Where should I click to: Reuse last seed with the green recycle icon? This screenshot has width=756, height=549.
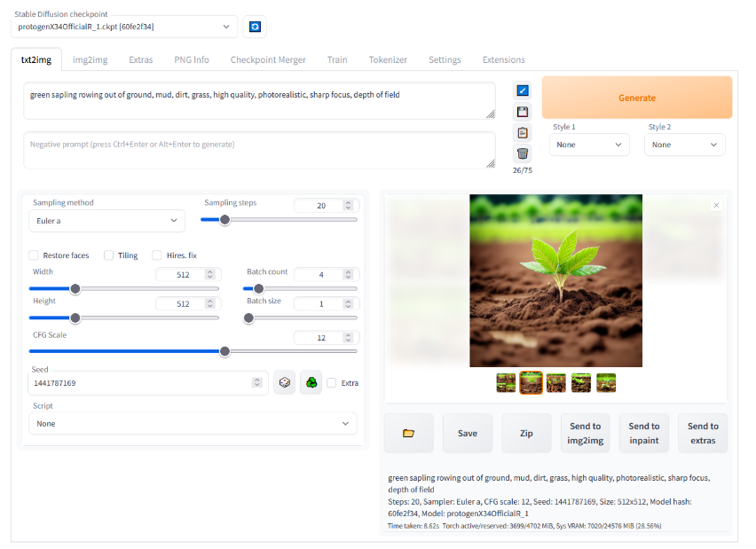coord(311,383)
